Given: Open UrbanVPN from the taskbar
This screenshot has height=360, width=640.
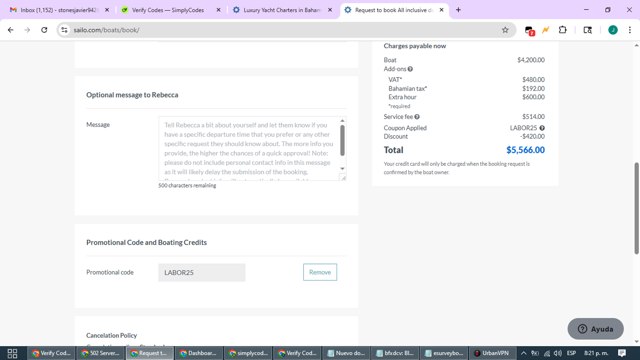Looking at the screenshot, I should [x=492, y=353].
